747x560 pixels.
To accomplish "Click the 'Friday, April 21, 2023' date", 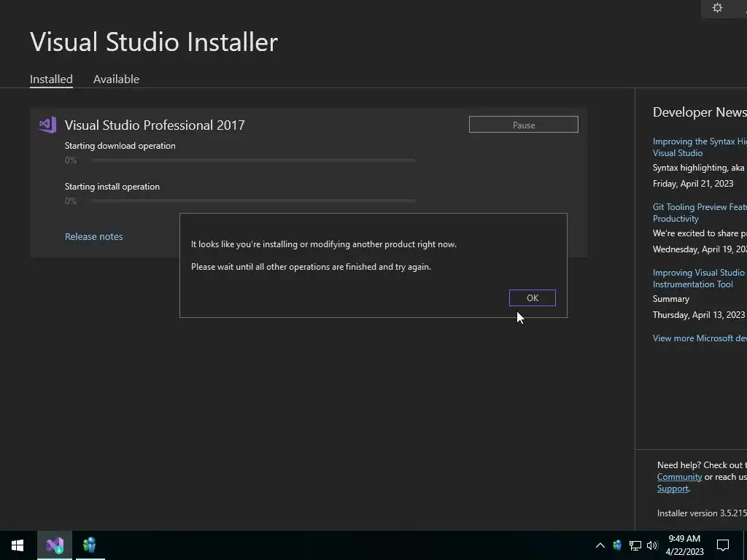I will coord(693,183).
